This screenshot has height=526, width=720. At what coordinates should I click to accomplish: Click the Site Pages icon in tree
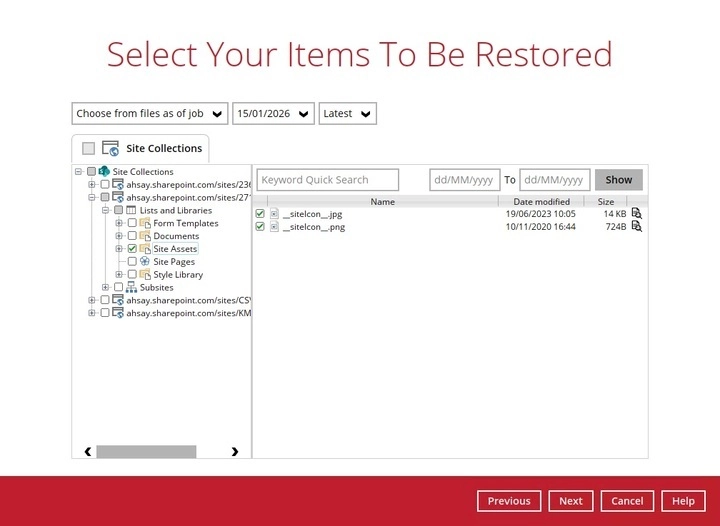tap(145, 262)
